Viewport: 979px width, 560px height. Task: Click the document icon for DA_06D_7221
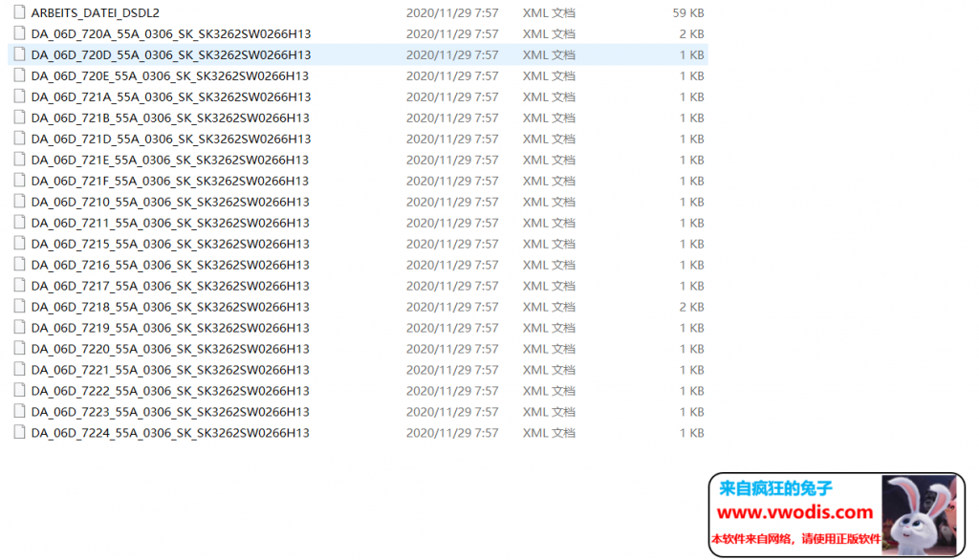(19, 371)
